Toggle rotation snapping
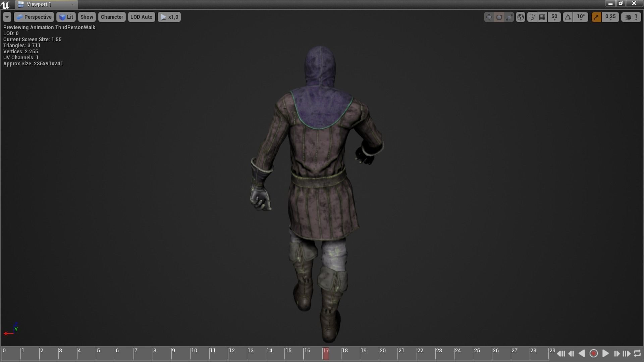 point(567,17)
